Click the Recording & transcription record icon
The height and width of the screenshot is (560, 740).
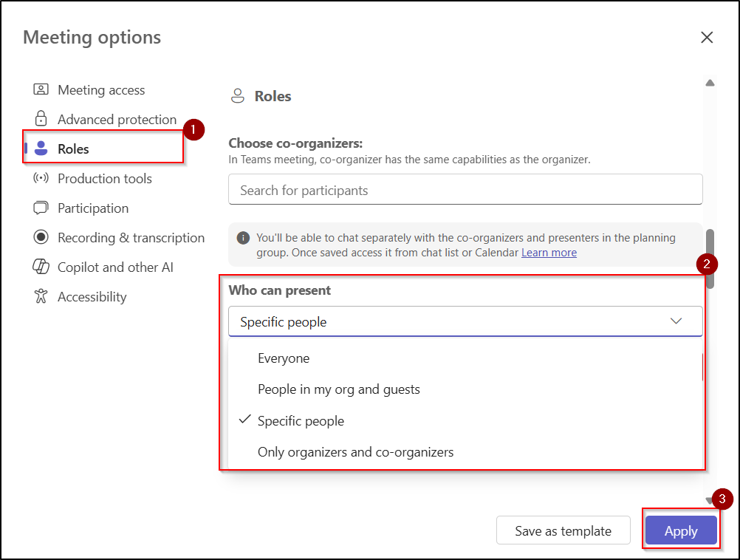click(41, 237)
